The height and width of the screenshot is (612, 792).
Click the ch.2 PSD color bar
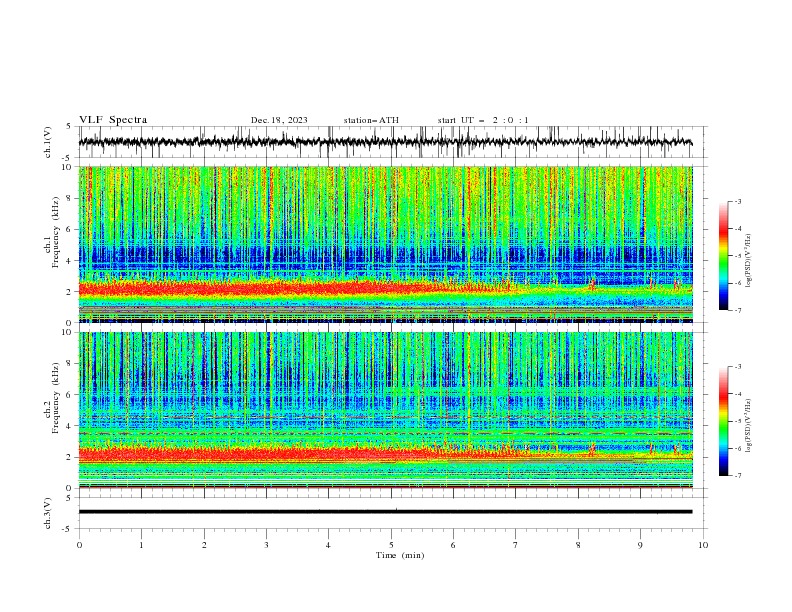(x=724, y=421)
